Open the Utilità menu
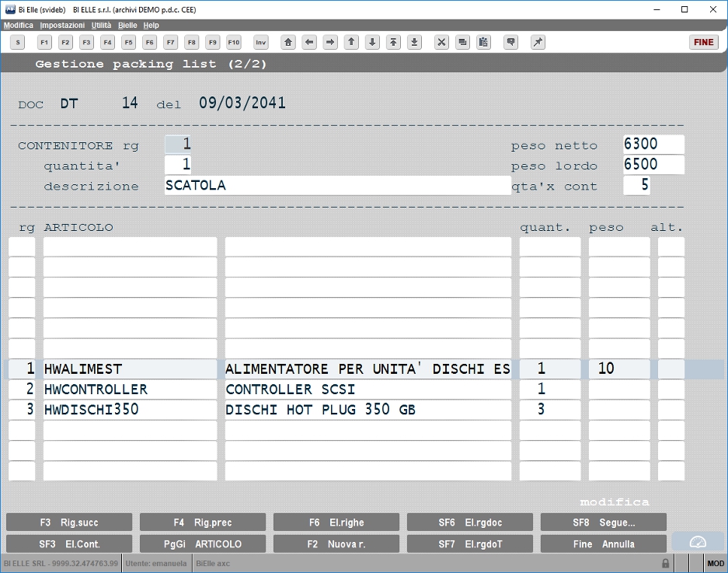Viewport: 728px width, 573px height. (x=101, y=25)
